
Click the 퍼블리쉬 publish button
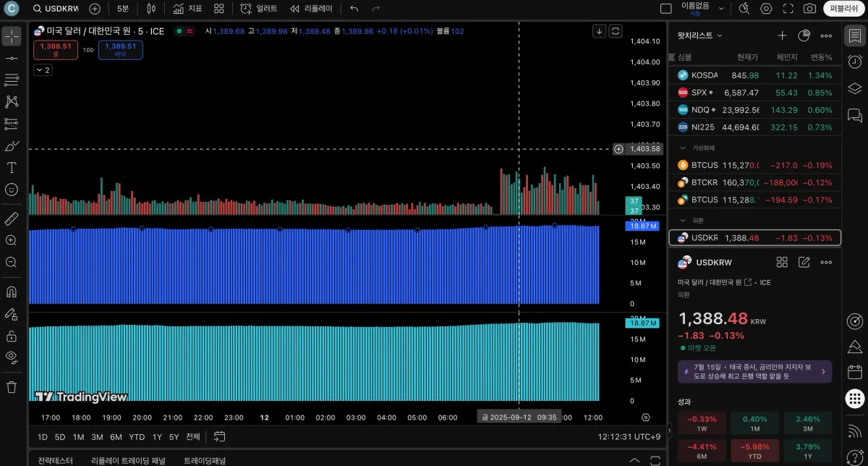[x=844, y=9]
